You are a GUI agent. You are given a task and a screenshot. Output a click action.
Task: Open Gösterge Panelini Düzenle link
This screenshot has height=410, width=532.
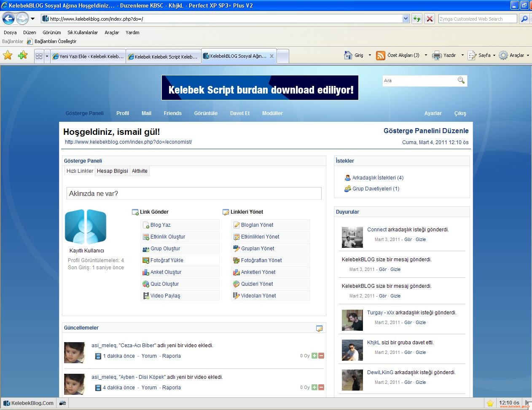pyautogui.click(x=426, y=131)
